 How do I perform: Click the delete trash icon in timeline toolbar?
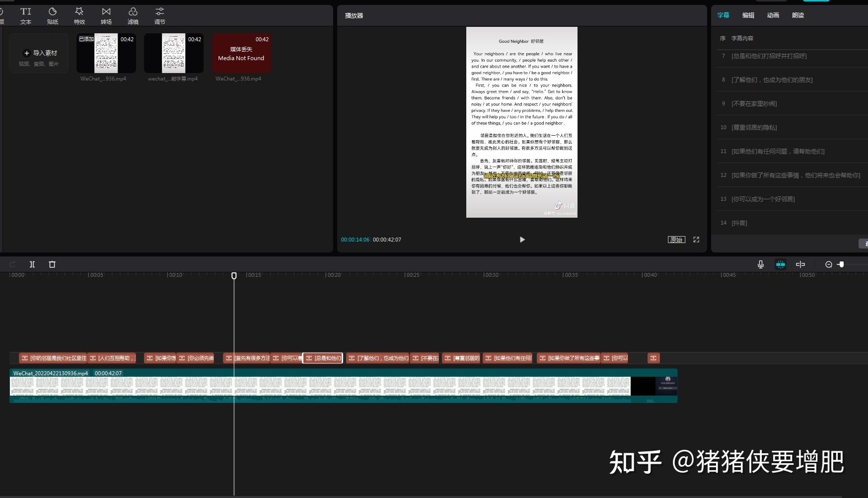[52, 264]
